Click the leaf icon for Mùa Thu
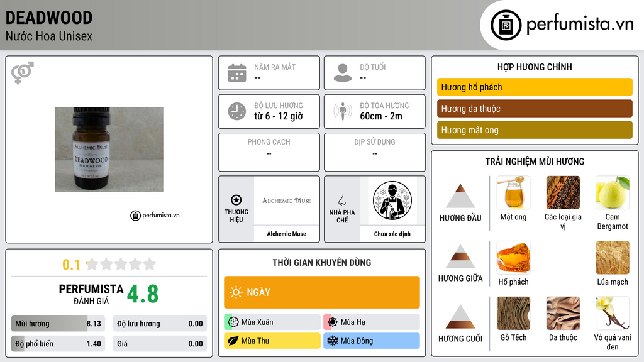 [x=233, y=341]
